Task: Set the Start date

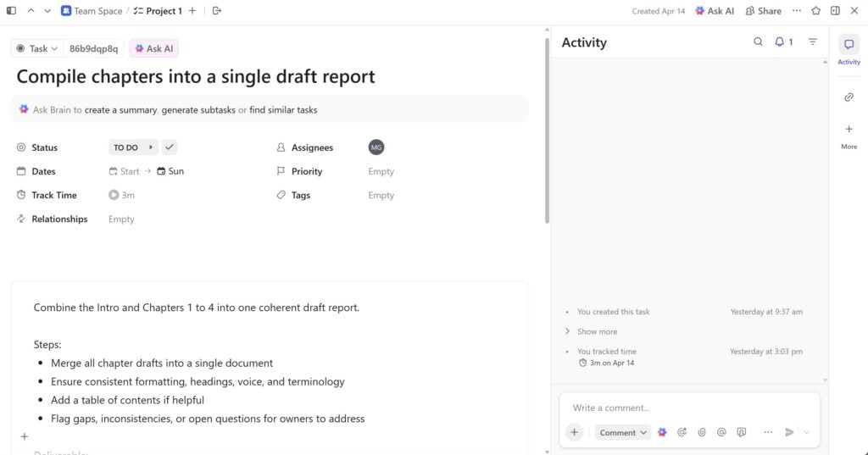Action: [x=124, y=171]
